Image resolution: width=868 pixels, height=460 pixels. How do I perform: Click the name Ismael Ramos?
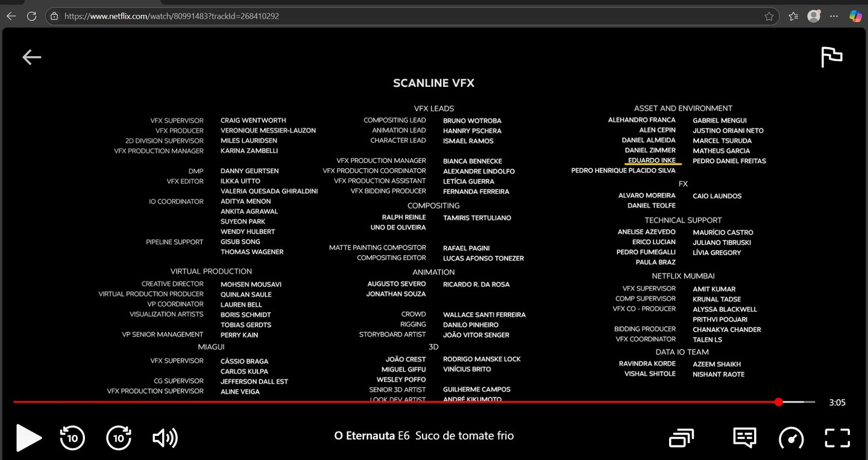point(468,141)
